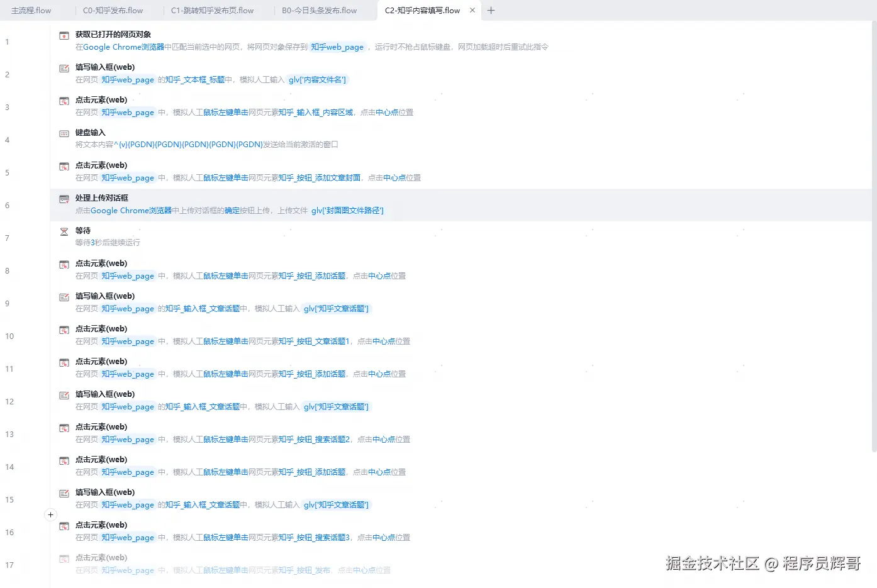Click the click-element icon on 搜索话题2 step 13

64,426
